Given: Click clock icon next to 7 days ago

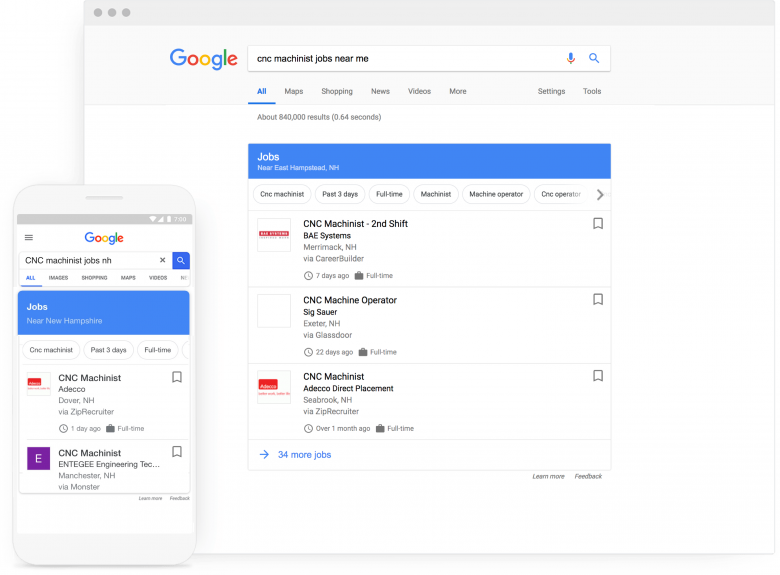Looking at the screenshot, I should (x=308, y=276).
